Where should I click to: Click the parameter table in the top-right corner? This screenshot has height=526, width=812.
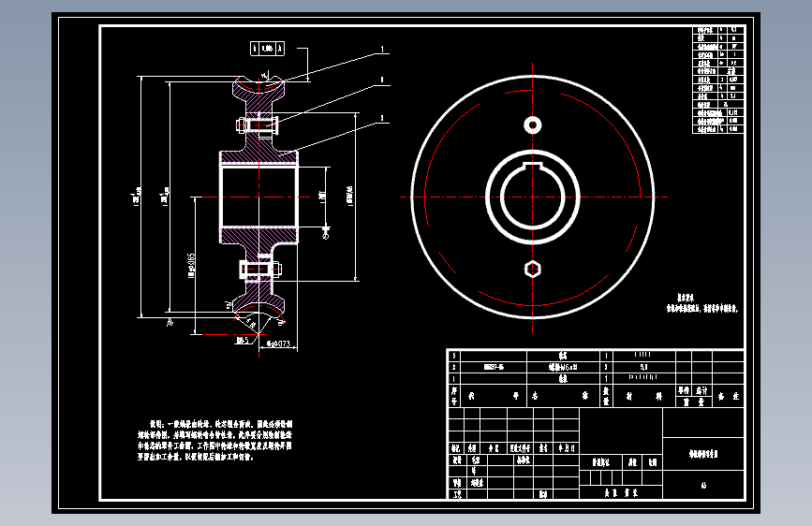(x=718, y=80)
